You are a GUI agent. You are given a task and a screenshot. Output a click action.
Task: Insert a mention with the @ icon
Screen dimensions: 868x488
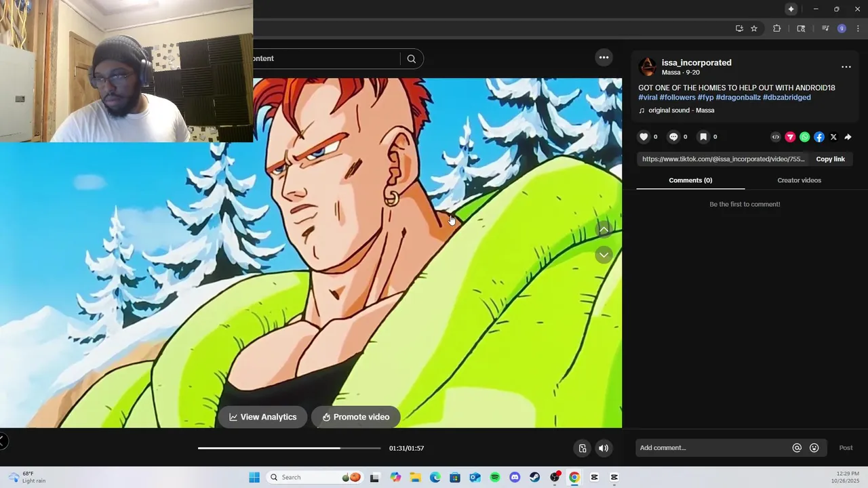coord(797,448)
